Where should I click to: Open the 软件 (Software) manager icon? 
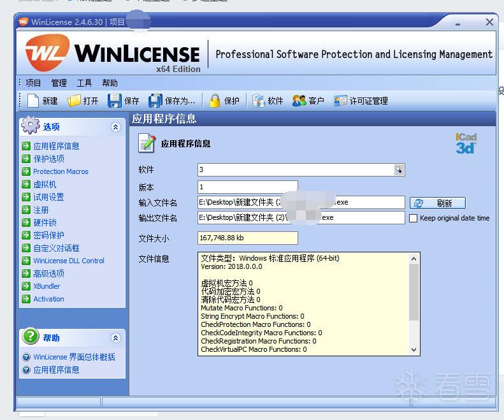click(x=258, y=101)
